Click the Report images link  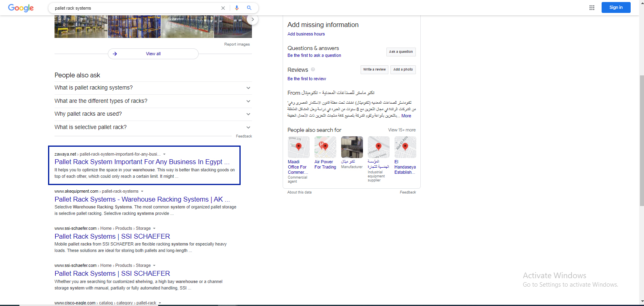click(237, 44)
